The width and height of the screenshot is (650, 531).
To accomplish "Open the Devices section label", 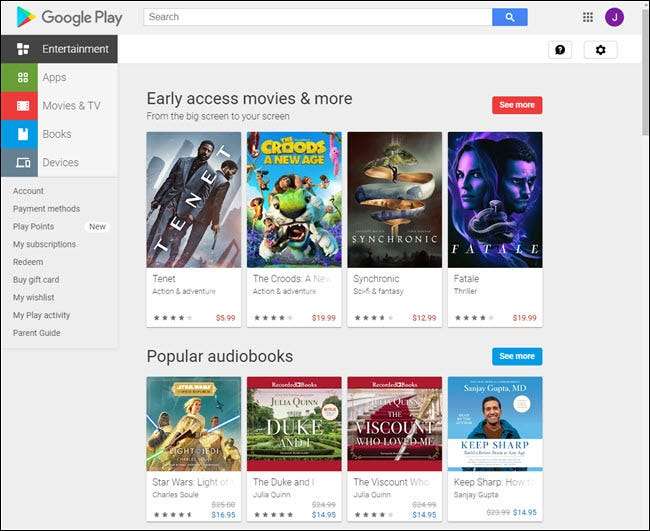I will coord(61,162).
